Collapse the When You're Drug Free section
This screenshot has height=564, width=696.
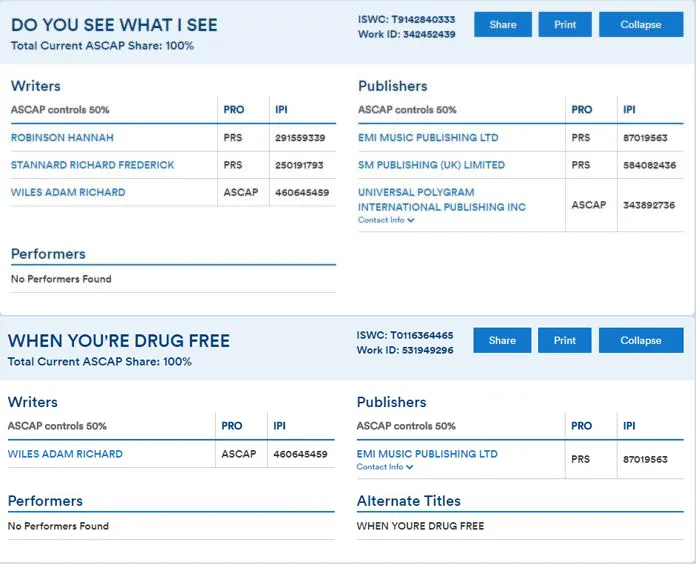tap(641, 340)
